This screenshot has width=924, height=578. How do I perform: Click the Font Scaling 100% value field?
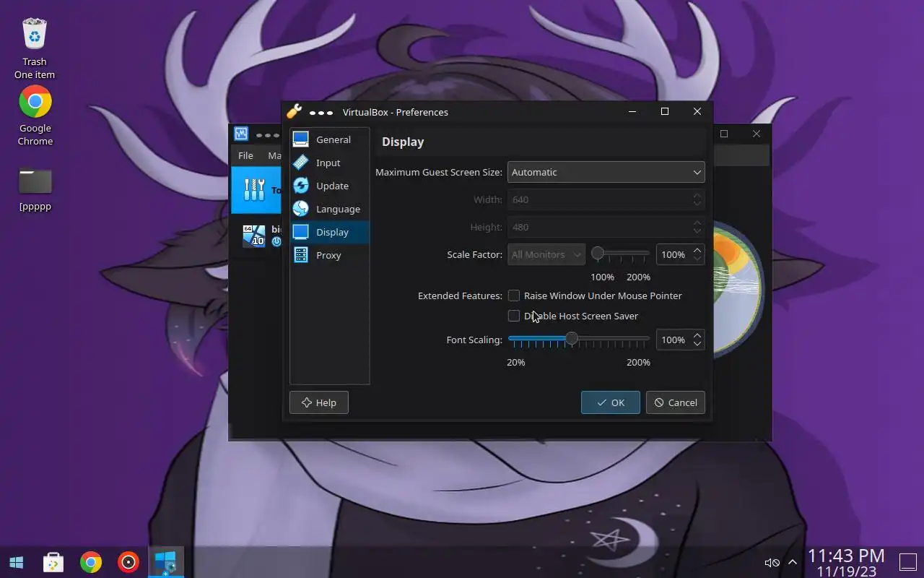coord(673,340)
